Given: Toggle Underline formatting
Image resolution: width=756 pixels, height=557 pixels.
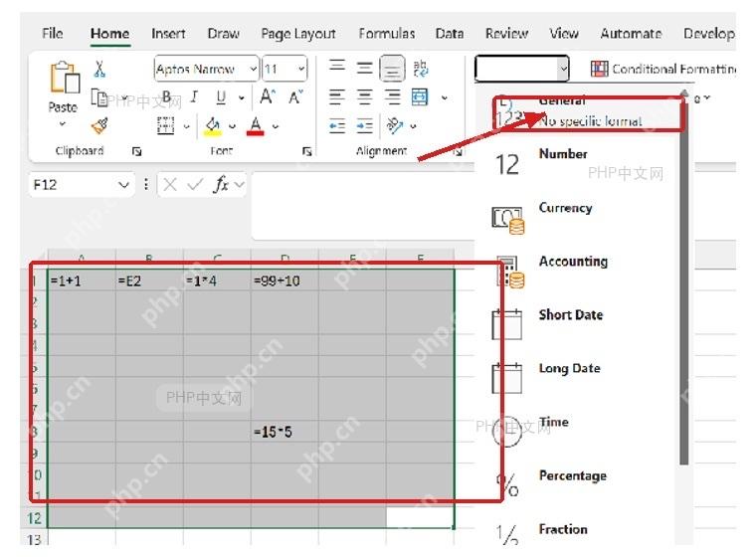Looking at the screenshot, I should (x=221, y=97).
